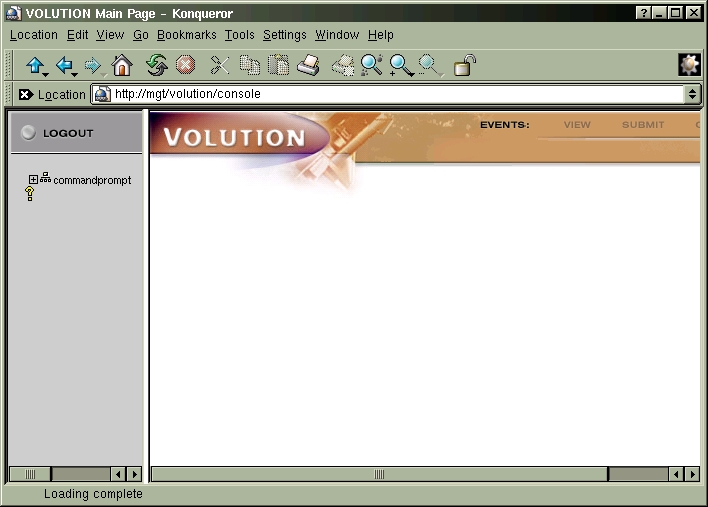
Task: Open the Location URL history dropdown arrow
Action: [692, 94]
